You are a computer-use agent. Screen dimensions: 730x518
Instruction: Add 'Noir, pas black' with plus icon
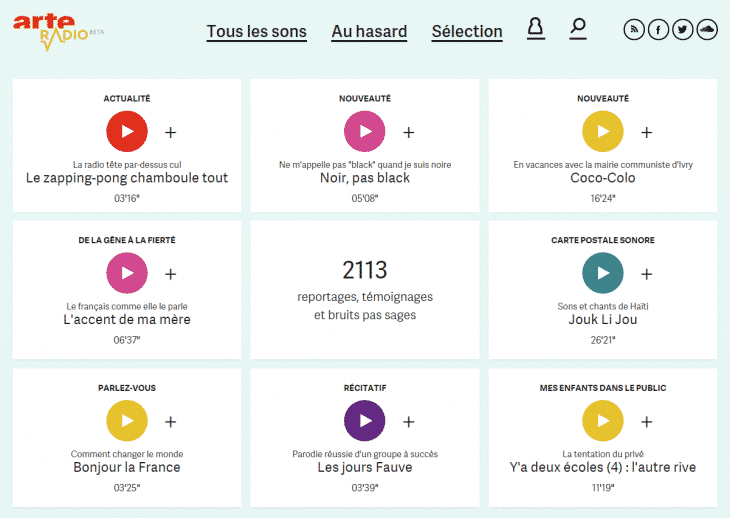tap(408, 132)
